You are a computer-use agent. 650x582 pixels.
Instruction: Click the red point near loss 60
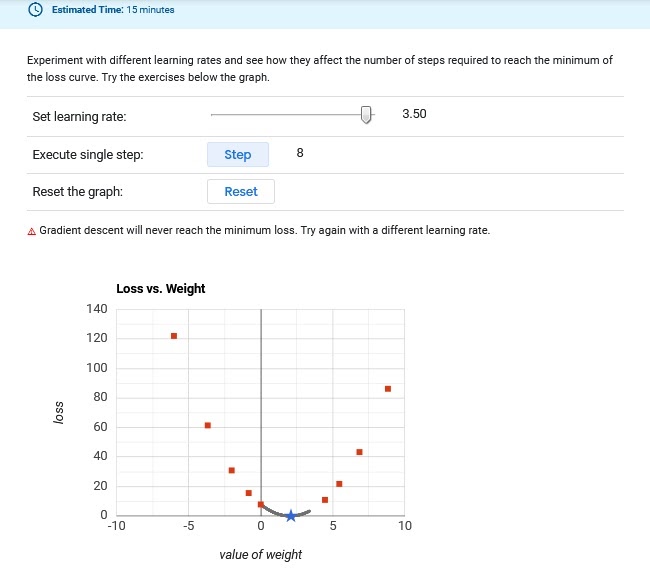tap(208, 425)
